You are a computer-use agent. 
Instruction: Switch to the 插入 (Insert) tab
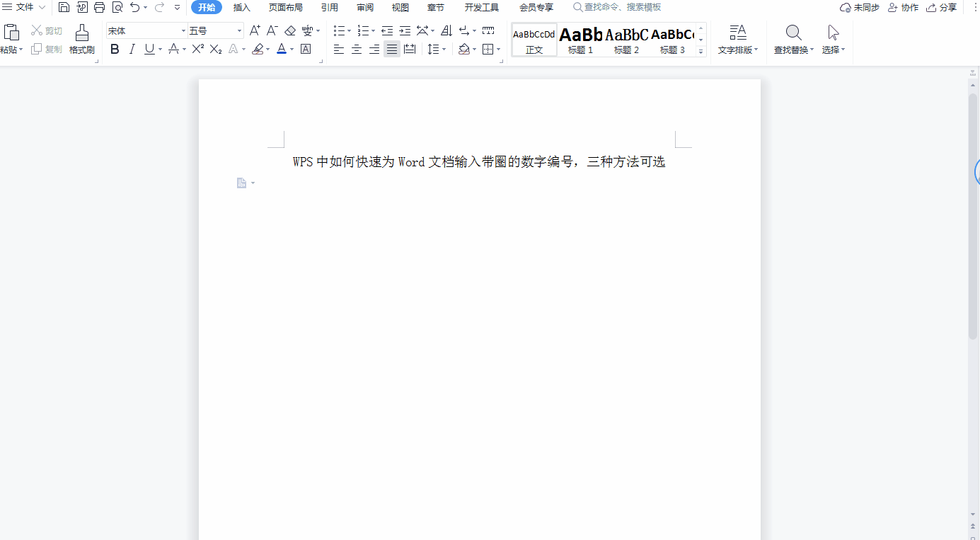[x=242, y=8]
